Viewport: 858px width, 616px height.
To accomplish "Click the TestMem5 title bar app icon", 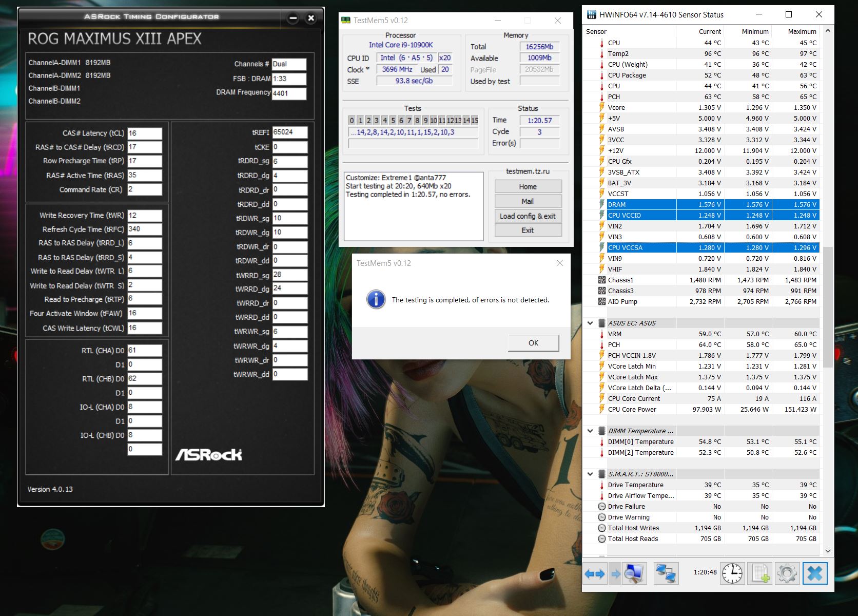I will [346, 21].
